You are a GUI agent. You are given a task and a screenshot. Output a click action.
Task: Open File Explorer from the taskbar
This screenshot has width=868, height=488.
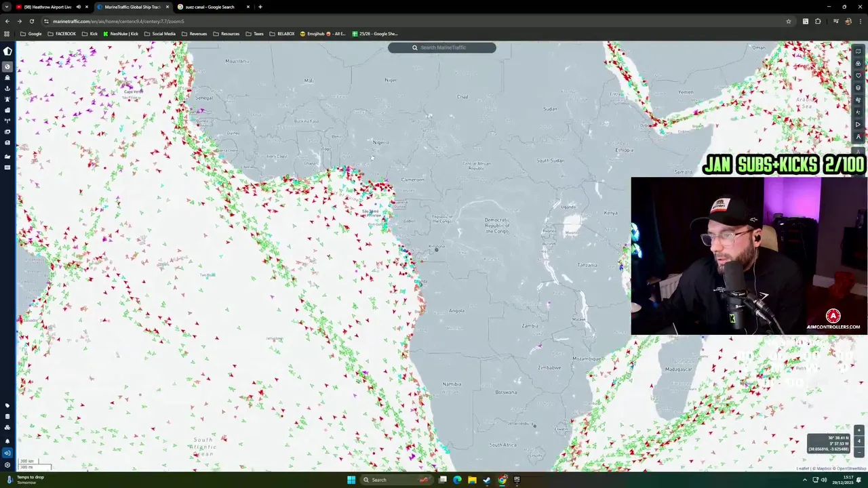(472, 480)
